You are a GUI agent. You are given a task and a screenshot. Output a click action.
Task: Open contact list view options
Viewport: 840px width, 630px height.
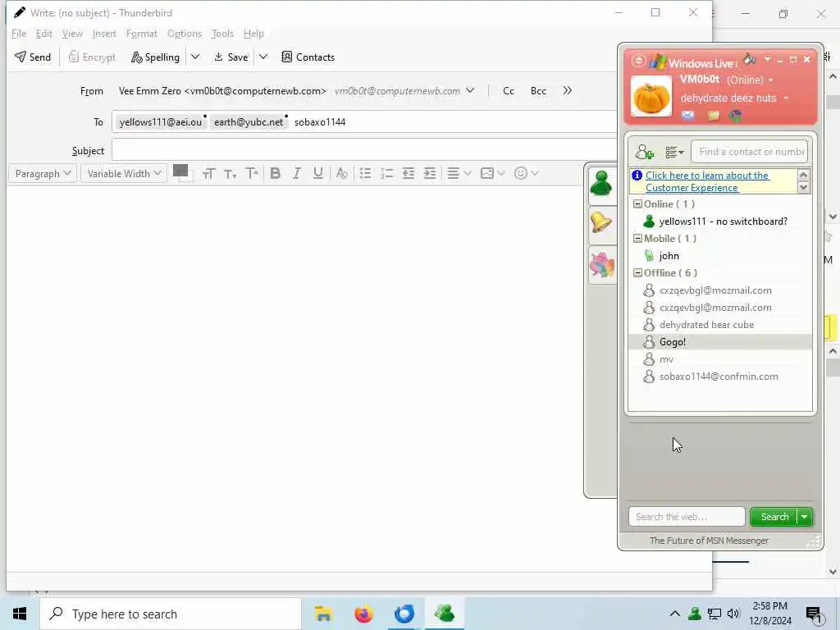pyautogui.click(x=674, y=152)
